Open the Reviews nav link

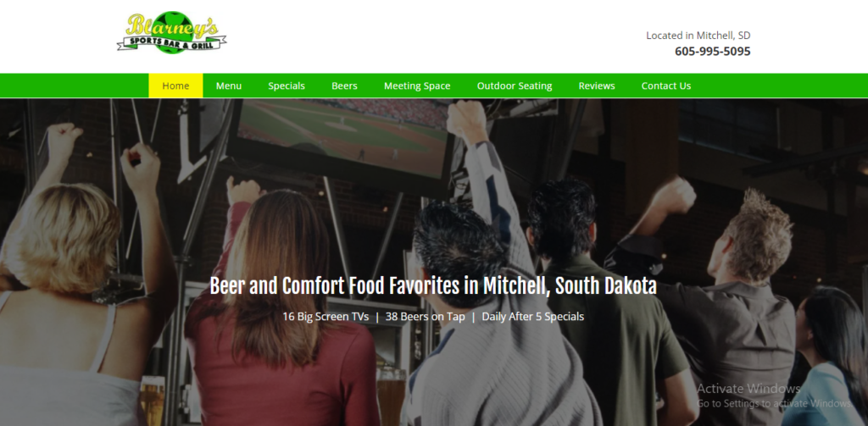pyautogui.click(x=597, y=86)
